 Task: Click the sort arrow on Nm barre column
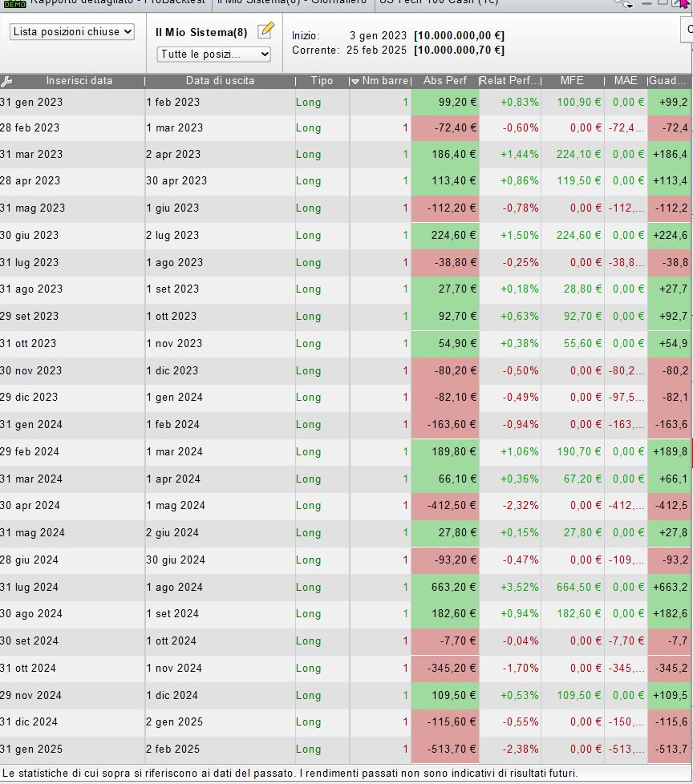coord(355,81)
